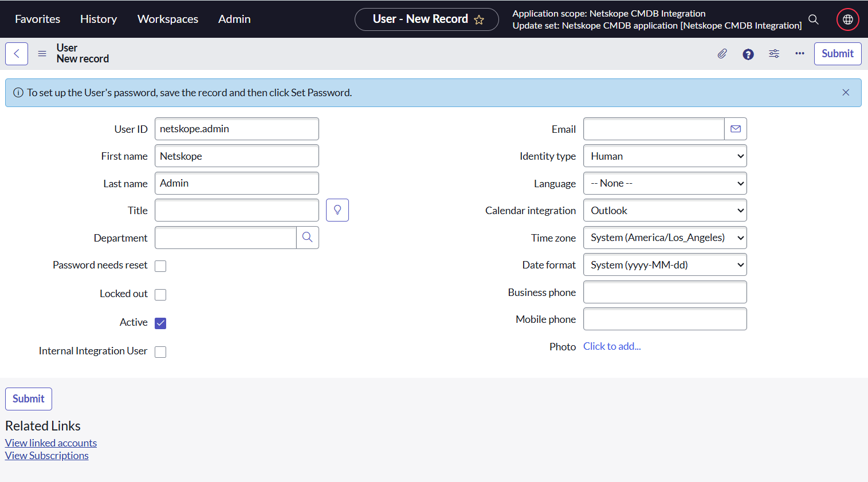Click into the Title input field
This screenshot has width=868, height=482.
(x=237, y=211)
